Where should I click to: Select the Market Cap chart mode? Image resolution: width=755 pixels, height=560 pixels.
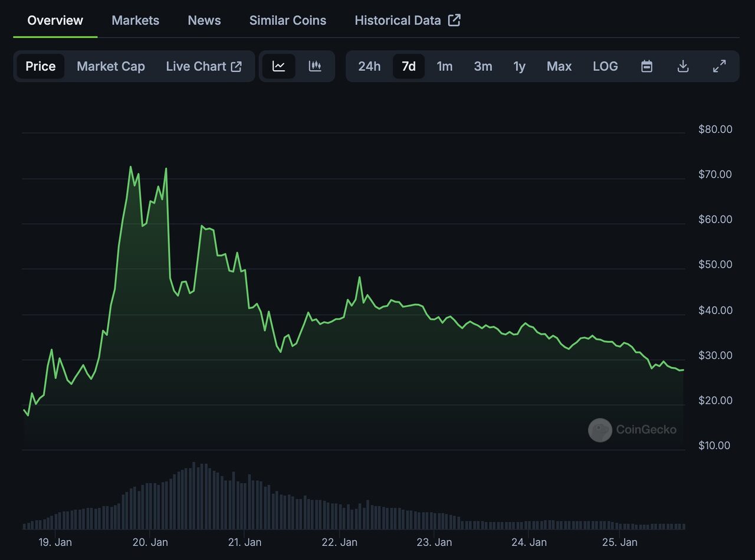111,66
